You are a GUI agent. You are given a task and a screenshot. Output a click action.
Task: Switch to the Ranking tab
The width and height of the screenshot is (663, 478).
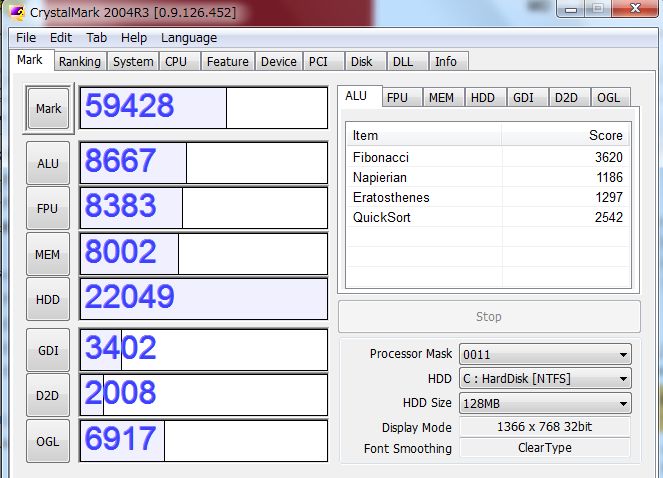coord(79,61)
